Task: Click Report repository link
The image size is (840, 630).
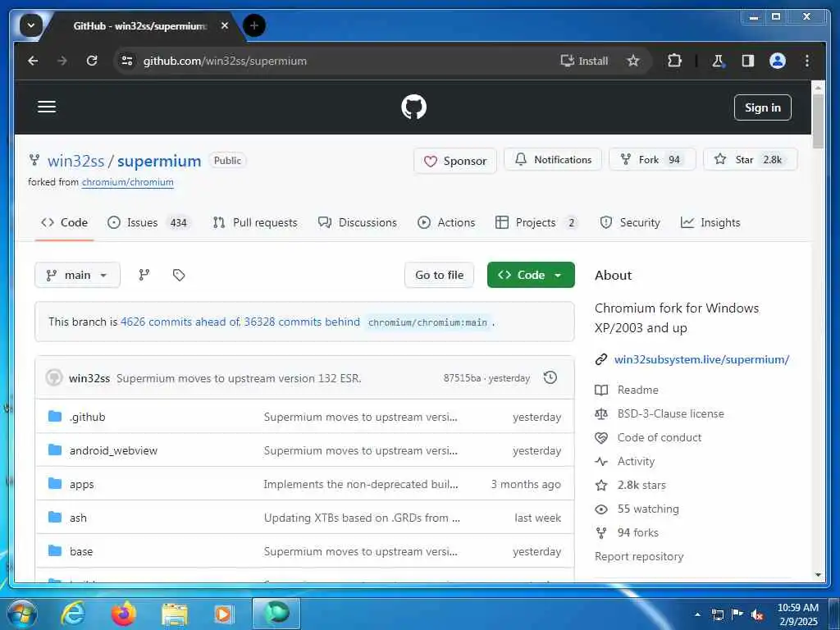Action: coord(638,557)
